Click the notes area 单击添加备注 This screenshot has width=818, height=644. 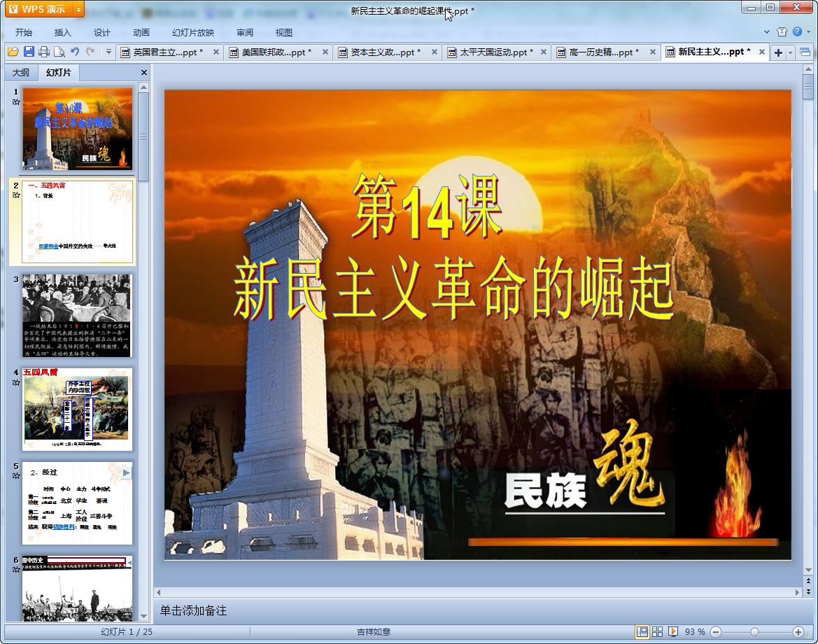tap(477, 610)
